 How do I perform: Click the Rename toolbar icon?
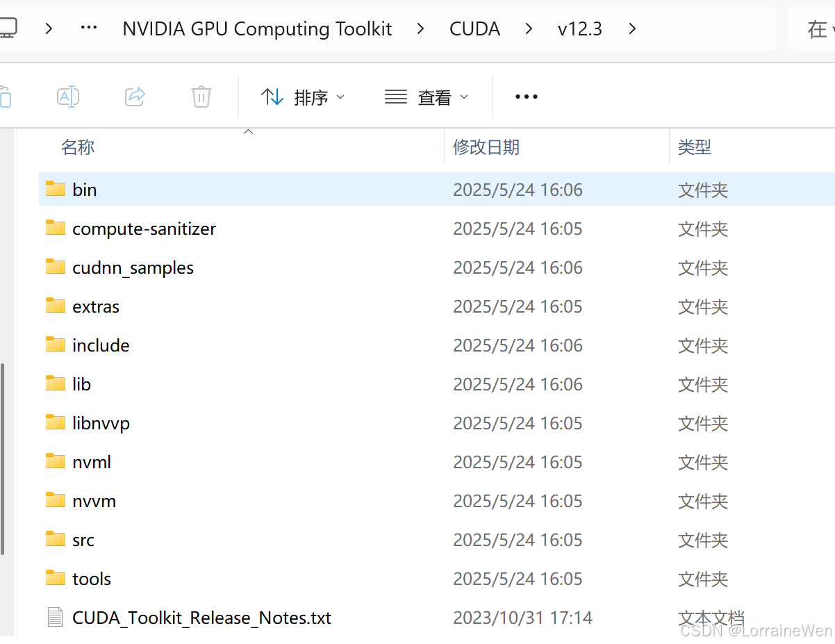[67, 97]
